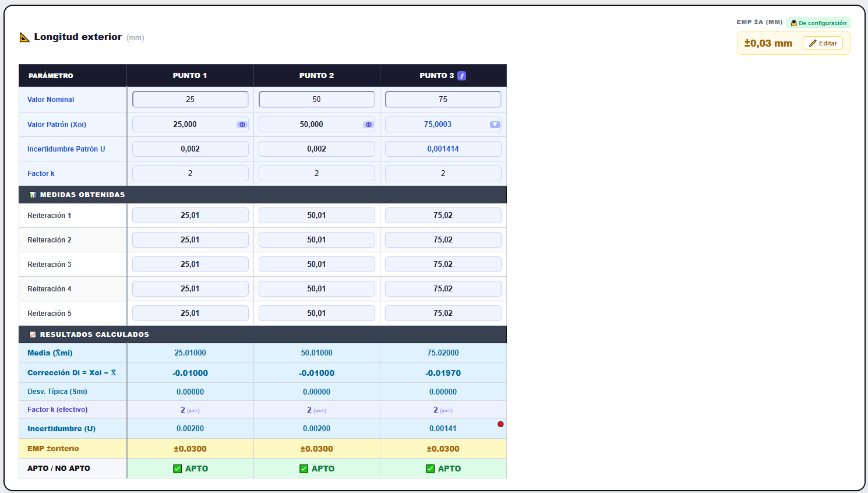Select the Factor k field under Punto 3
The height and width of the screenshot is (493, 868).
coord(443,174)
